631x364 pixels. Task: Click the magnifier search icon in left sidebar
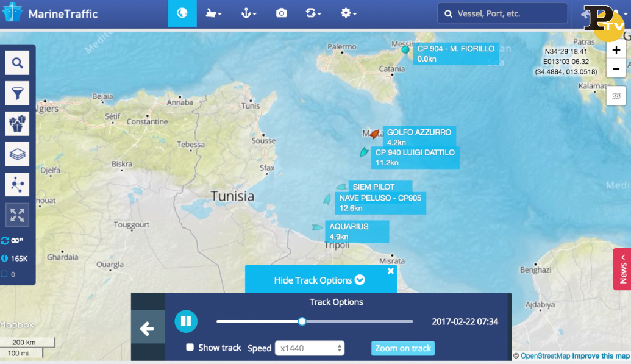(17, 63)
